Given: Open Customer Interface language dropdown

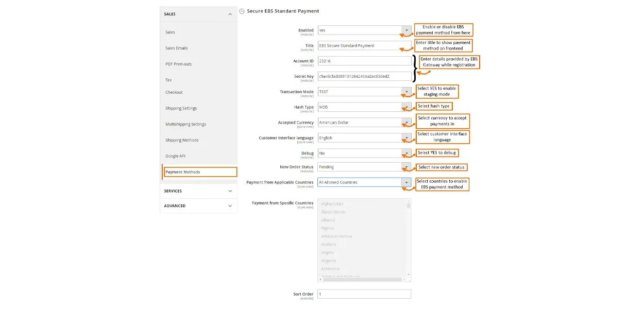Looking at the screenshot, I should (364, 138).
